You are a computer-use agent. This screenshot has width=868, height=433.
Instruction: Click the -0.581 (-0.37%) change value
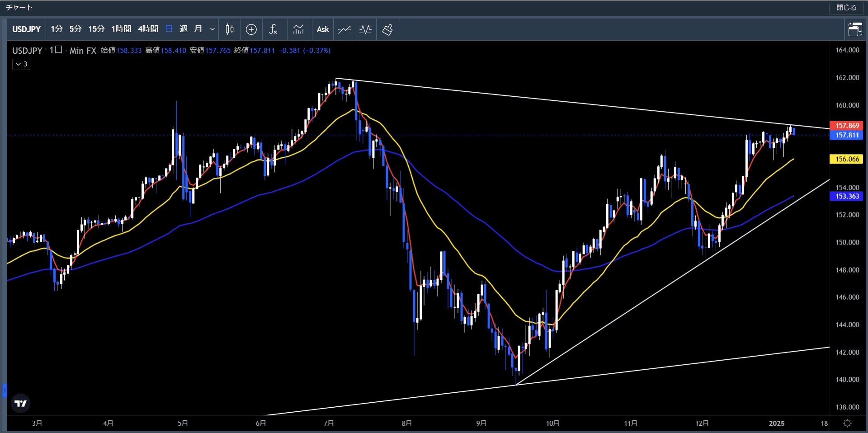pyautogui.click(x=305, y=51)
